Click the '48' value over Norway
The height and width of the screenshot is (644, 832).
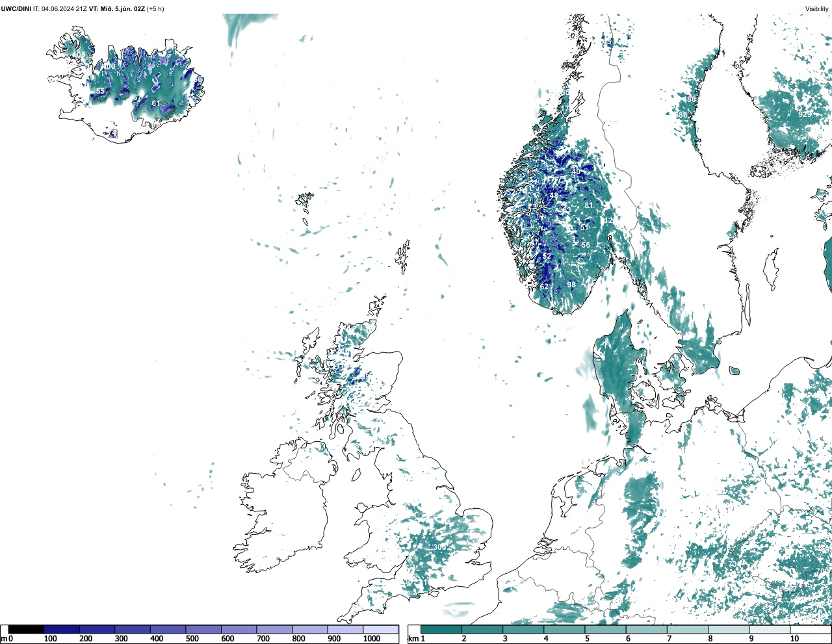pyautogui.click(x=554, y=195)
